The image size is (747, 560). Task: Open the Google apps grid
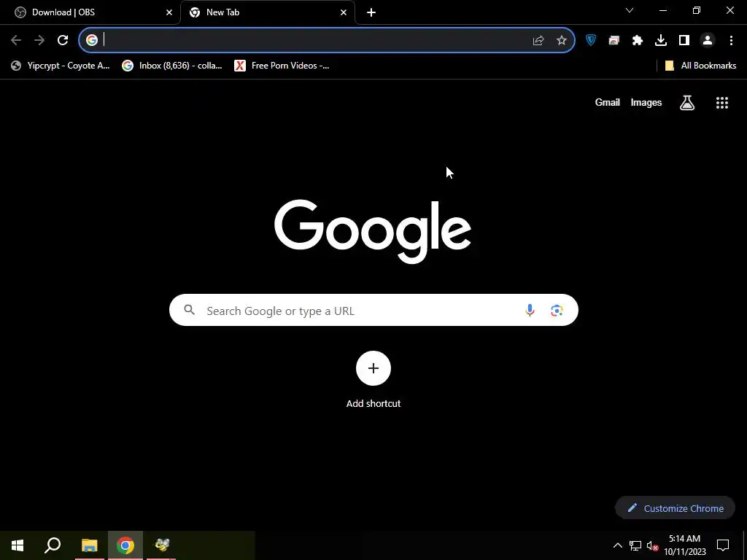(722, 102)
